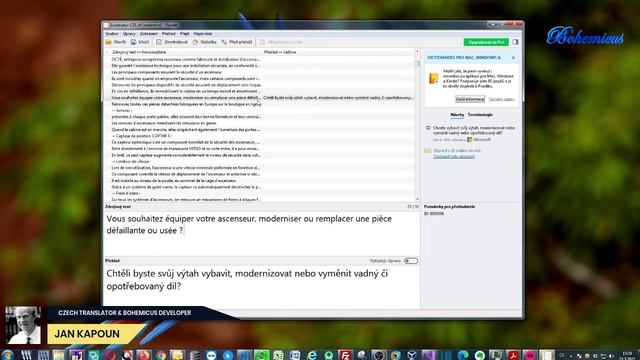Open Visual Studio from the taskbar
Screen dimensions: 640x360
pyautogui.click(x=429, y=355)
